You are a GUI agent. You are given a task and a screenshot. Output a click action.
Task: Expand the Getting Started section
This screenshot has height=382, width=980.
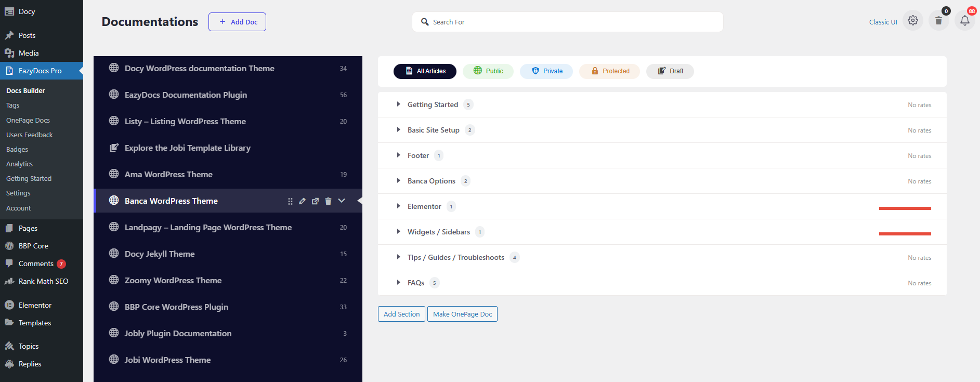coord(398,104)
